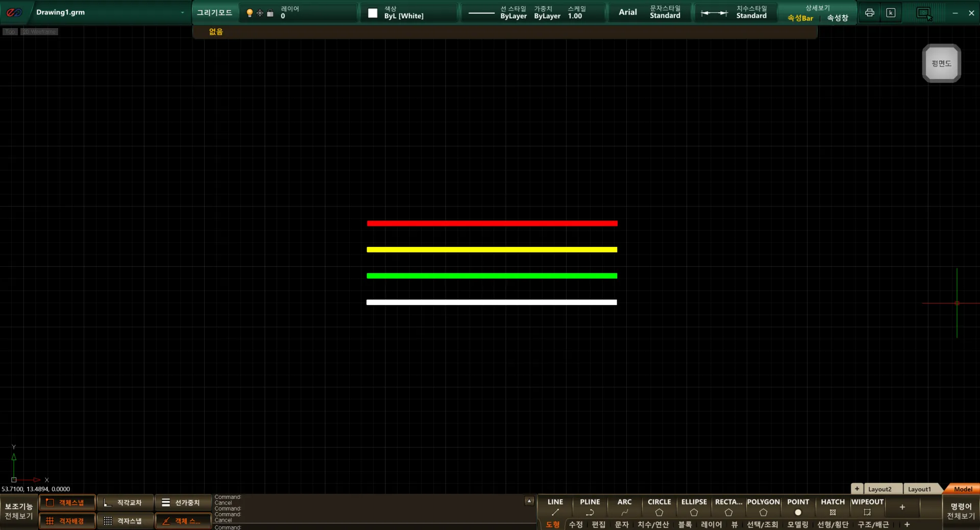The image size is (980, 530).
Task: Expand the command history panel arrow
Action: click(529, 501)
